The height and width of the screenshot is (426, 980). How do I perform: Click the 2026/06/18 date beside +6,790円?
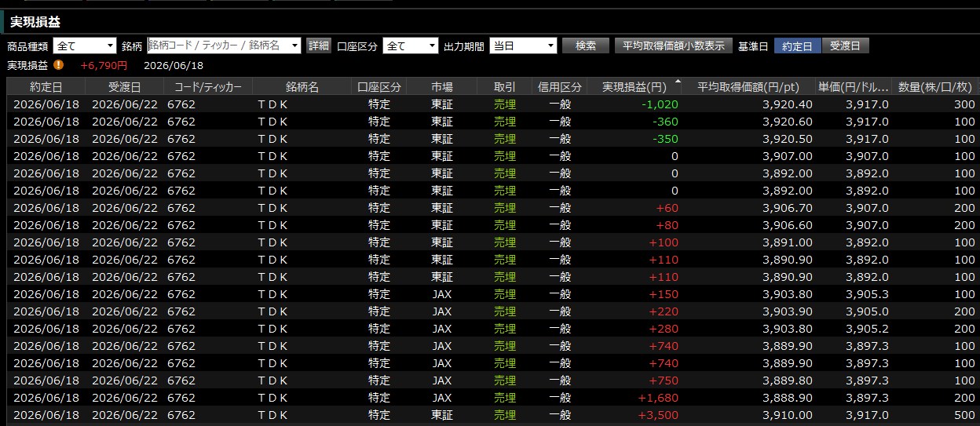click(174, 66)
